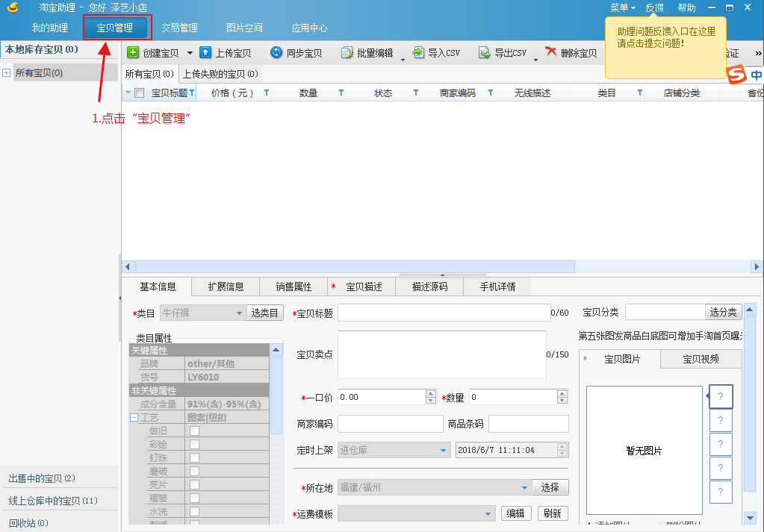Switch to 宝贝视频 tab

(701, 359)
